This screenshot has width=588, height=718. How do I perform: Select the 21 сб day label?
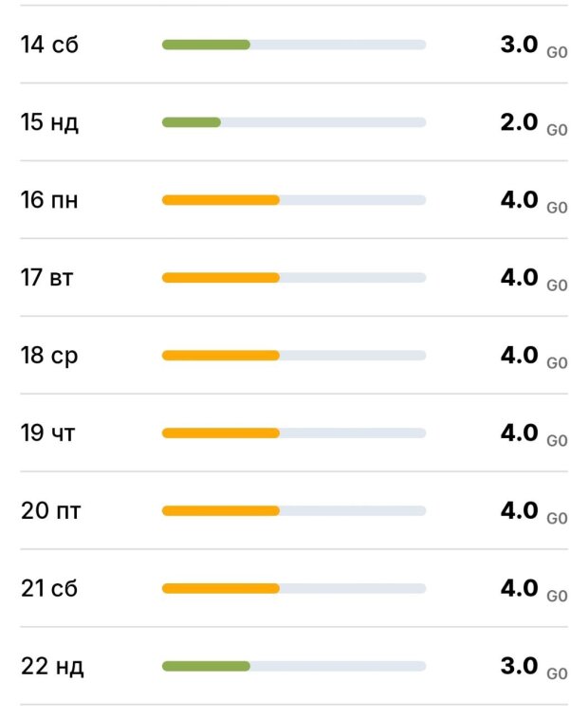click(x=49, y=589)
